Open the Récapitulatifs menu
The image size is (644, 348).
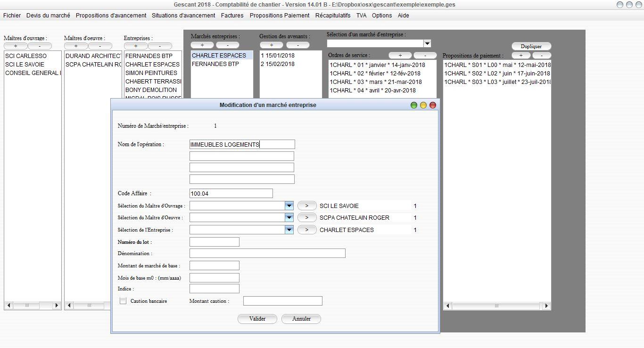333,16
